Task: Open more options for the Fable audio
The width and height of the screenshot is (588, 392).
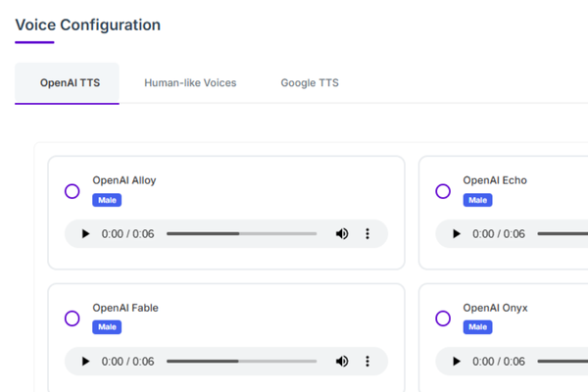Action: point(367,362)
